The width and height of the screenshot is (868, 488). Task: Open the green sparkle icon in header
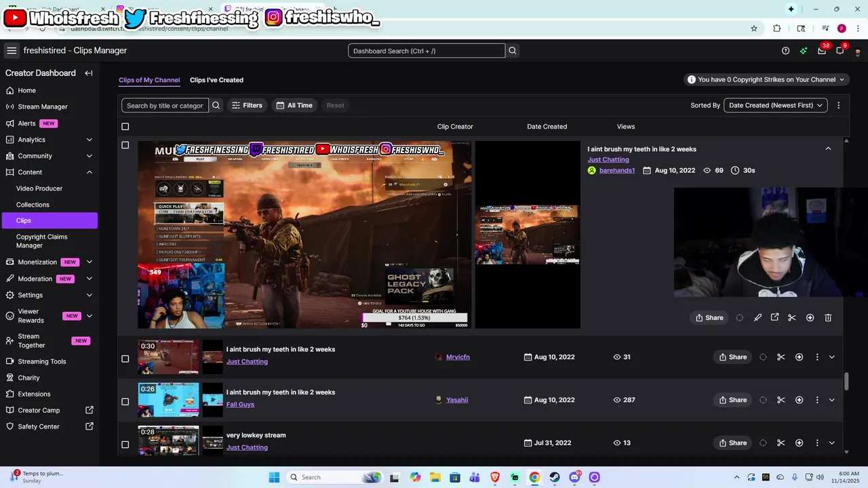[x=804, y=51]
